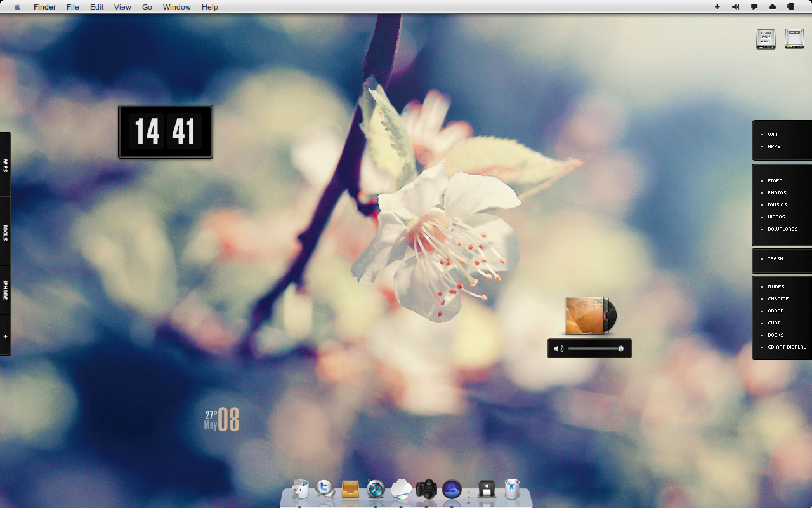Open DOCKS from the launcher list
Image resolution: width=812 pixels, height=508 pixels.
(x=776, y=335)
